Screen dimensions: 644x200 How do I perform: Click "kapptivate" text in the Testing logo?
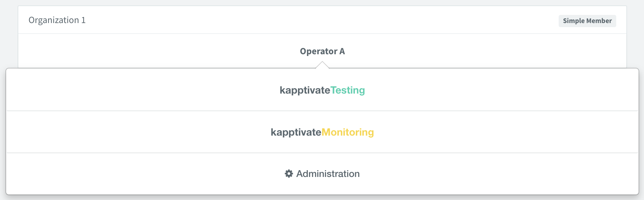point(305,90)
